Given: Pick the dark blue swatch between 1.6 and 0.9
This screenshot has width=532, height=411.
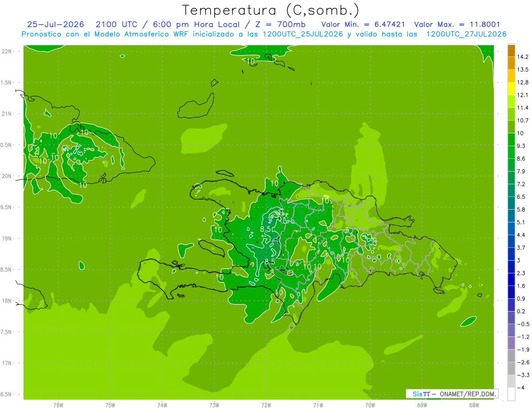Looking at the screenshot, I should point(511,292).
